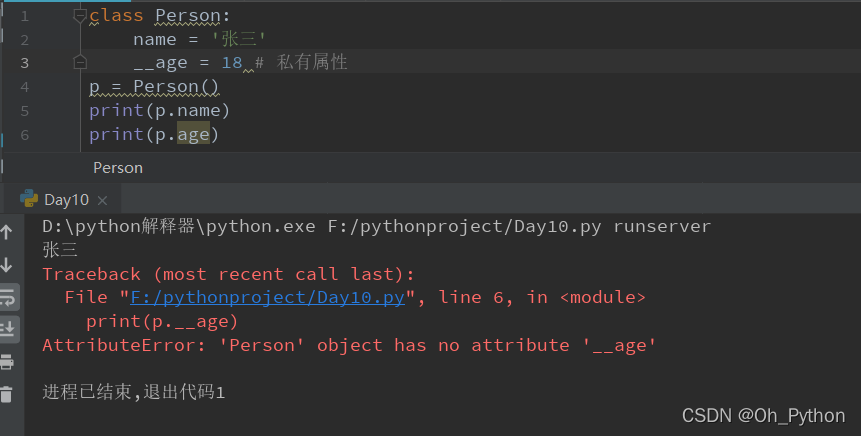Click the print icon in run panel

point(7,362)
